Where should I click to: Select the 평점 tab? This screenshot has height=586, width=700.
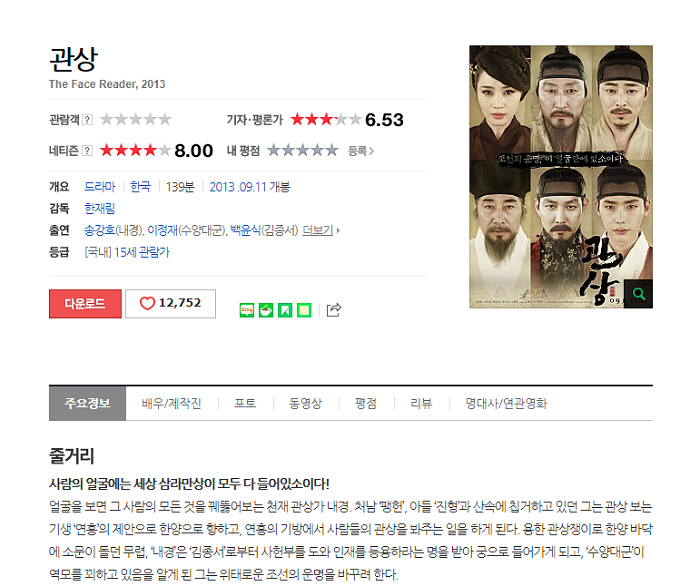[x=366, y=403]
